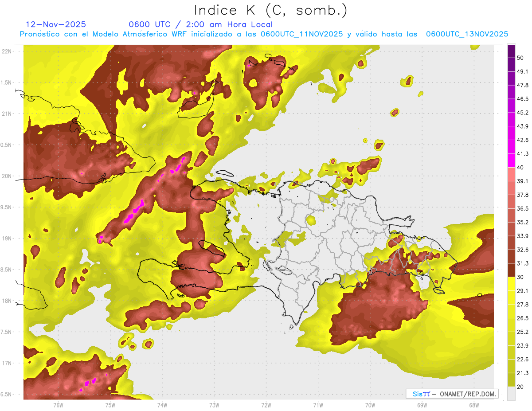Click the 22N latitude label
This screenshot has height=411, width=532.
(7, 51)
